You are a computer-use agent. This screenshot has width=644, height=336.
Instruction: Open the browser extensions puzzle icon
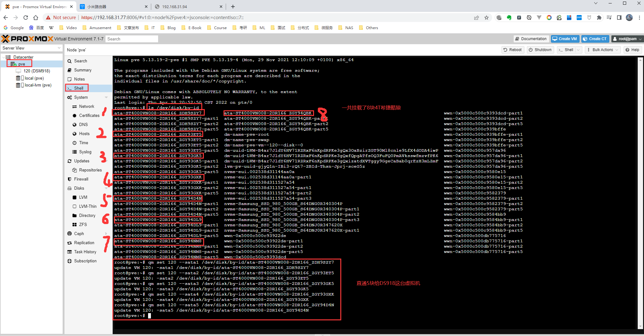(x=599, y=18)
